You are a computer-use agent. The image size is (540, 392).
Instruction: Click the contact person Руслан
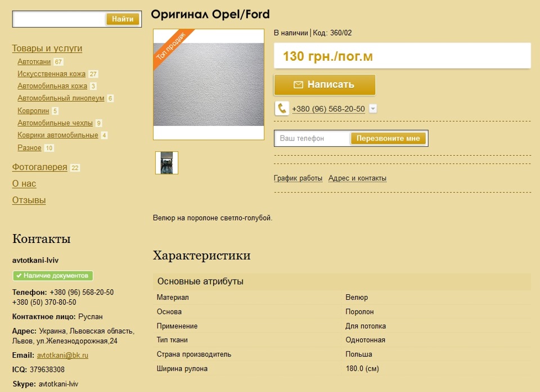point(91,317)
